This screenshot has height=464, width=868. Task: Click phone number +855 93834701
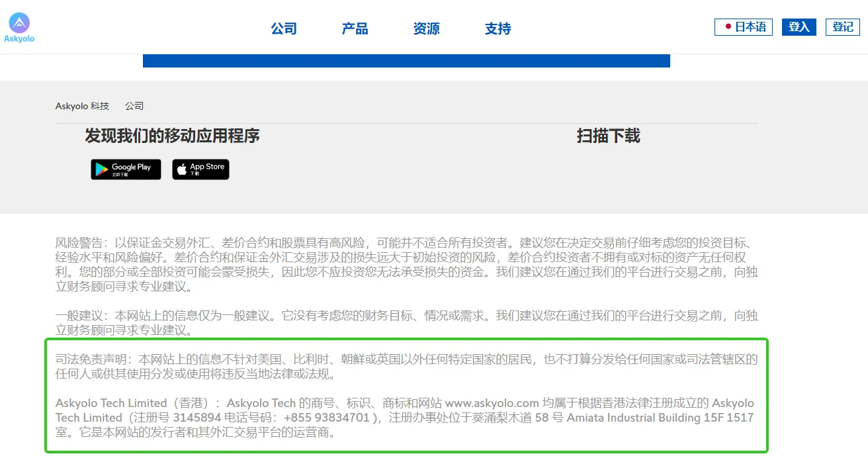(327, 418)
